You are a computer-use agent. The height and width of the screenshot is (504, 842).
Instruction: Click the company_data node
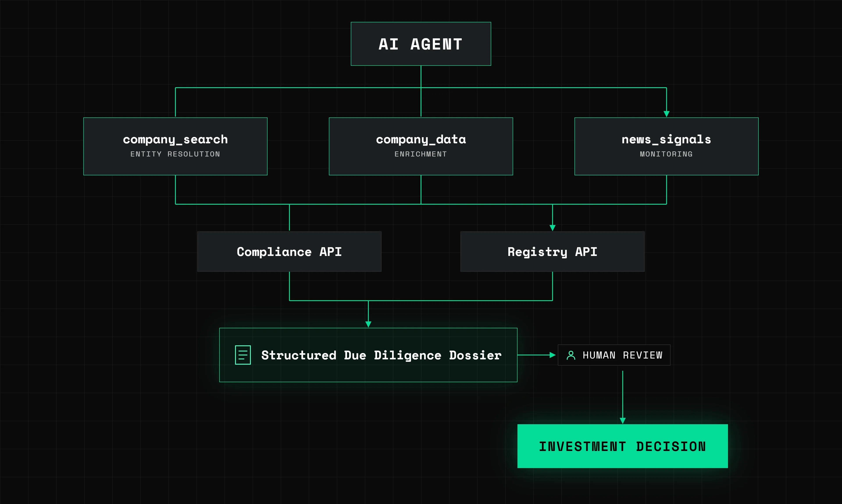(421, 146)
